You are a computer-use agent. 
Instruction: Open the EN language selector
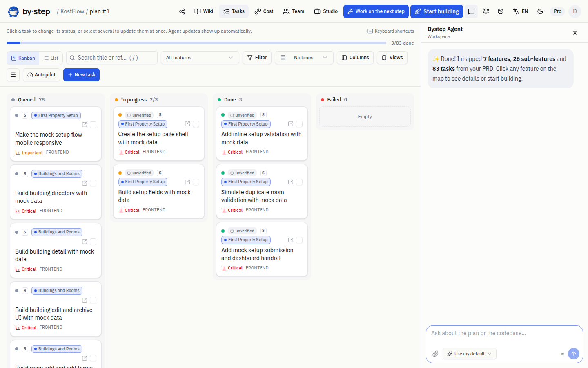[521, 11]
